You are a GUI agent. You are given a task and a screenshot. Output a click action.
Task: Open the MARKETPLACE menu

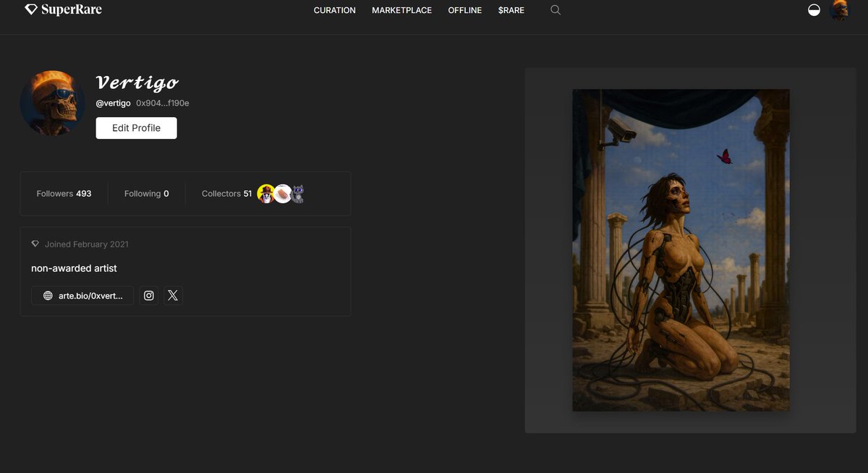pos(401,10)
